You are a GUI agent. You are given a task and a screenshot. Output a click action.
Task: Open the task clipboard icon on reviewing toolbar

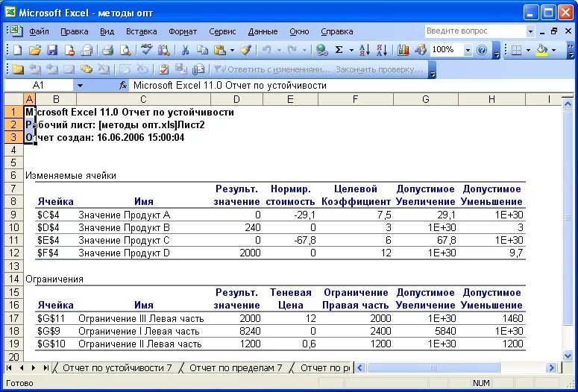coord(163,69)
